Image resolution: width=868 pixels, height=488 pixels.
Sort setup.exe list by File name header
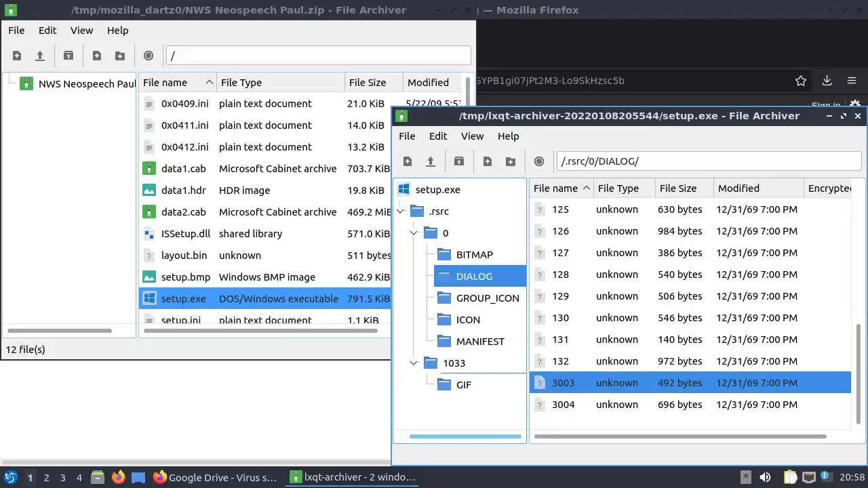pyautogui.click(x=561, y=188)
